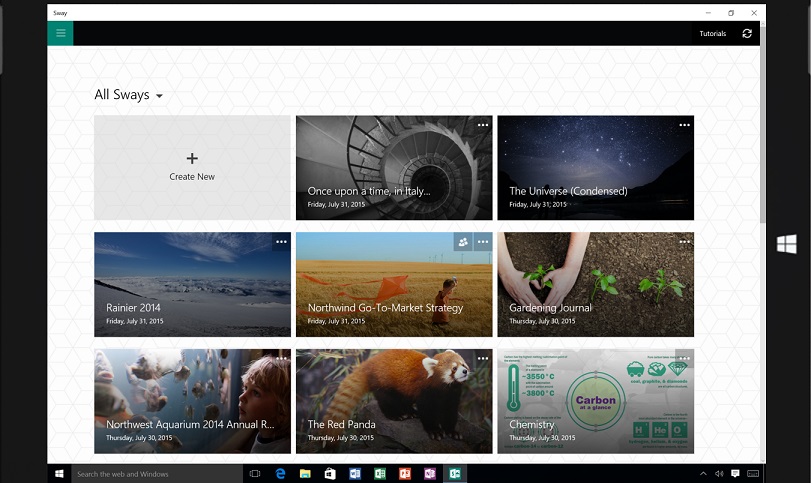The width and height of the screenshot is (811, 483).
Task: Open the Once upon a time, in Italy Sway
Action: (394, 168)
